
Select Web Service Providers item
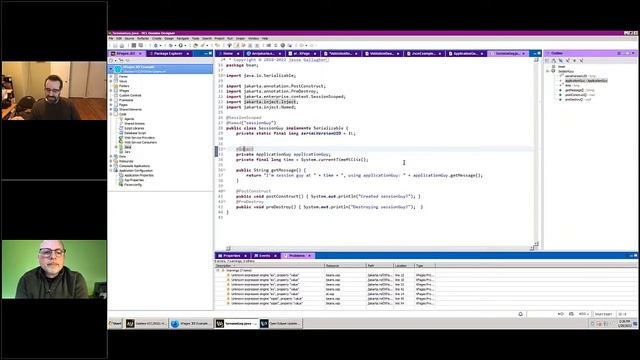point(139,138)
